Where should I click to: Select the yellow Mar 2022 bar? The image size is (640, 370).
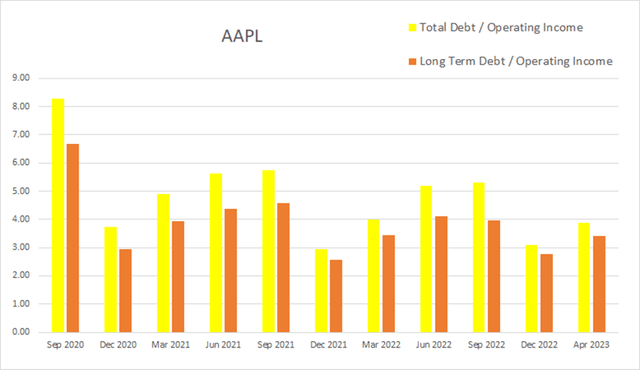coord(373,276)
